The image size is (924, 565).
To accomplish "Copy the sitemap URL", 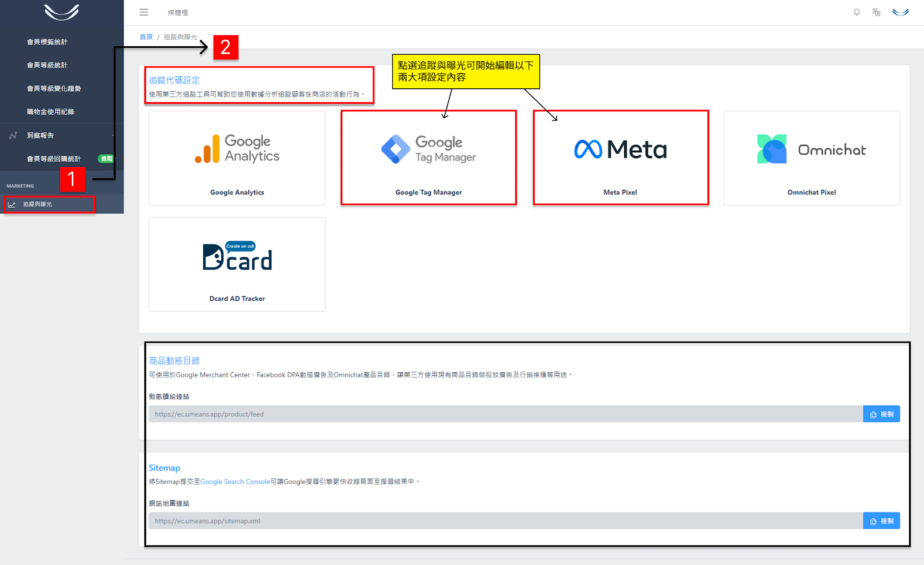I will (x=881, y=521).
